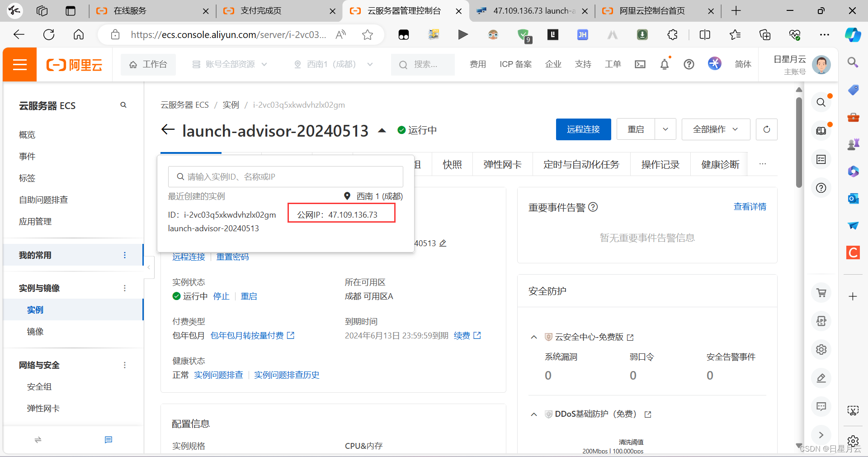
Task: Open region selector 西南1（成都）
Action: coord(333,64)
